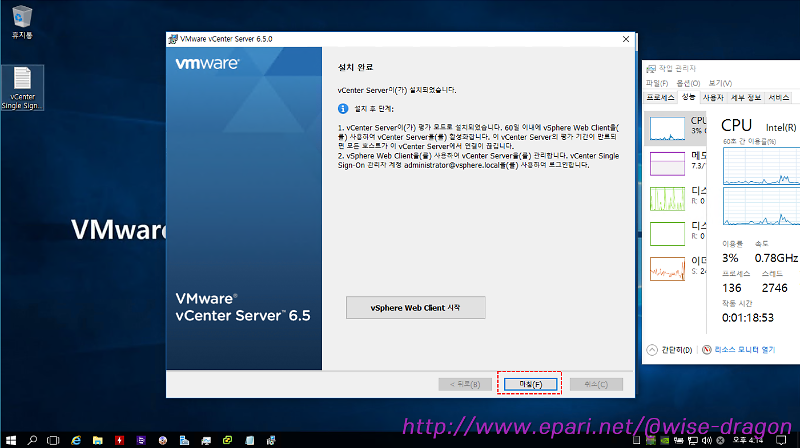Select orange Ethernet graph thumbnail
800x448 pixels.
(667, 269)
